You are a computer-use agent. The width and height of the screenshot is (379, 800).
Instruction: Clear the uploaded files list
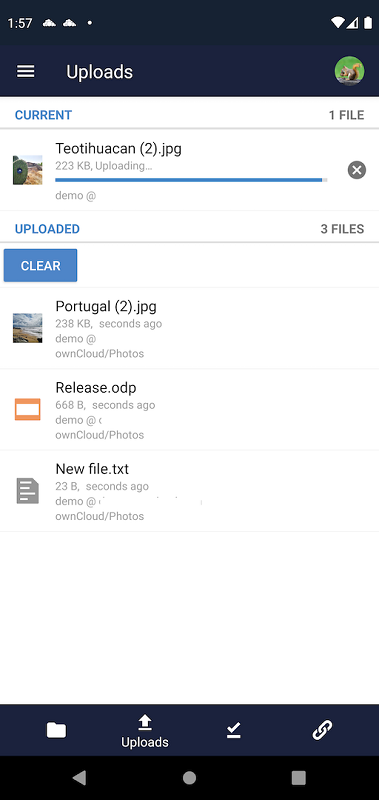(x=40, y=265)
